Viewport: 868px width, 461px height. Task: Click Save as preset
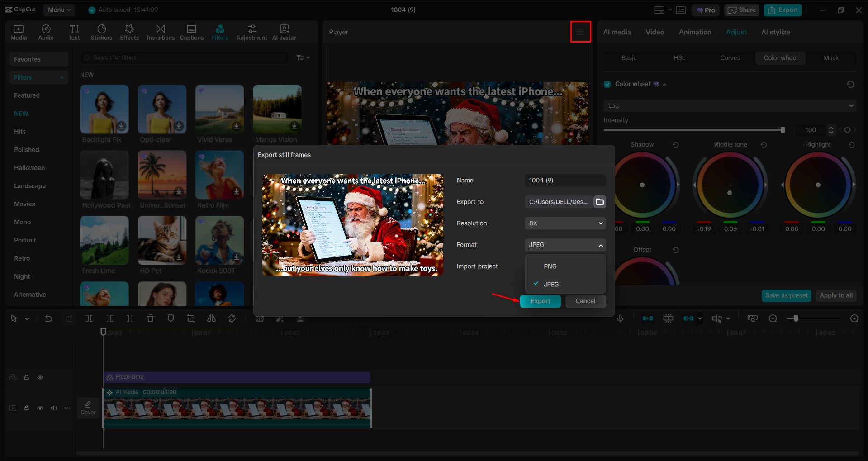click(786, 295)
